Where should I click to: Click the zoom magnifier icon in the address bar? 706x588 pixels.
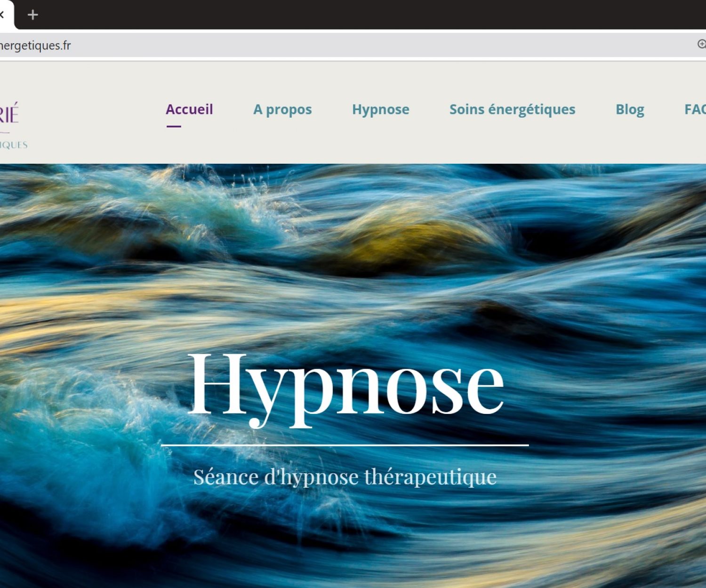701,44
